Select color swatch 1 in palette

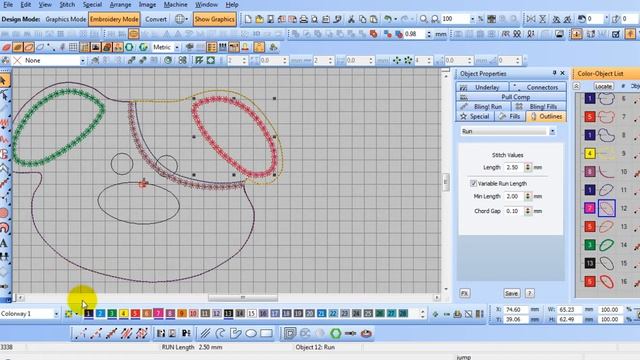click(x=89, y=313)
